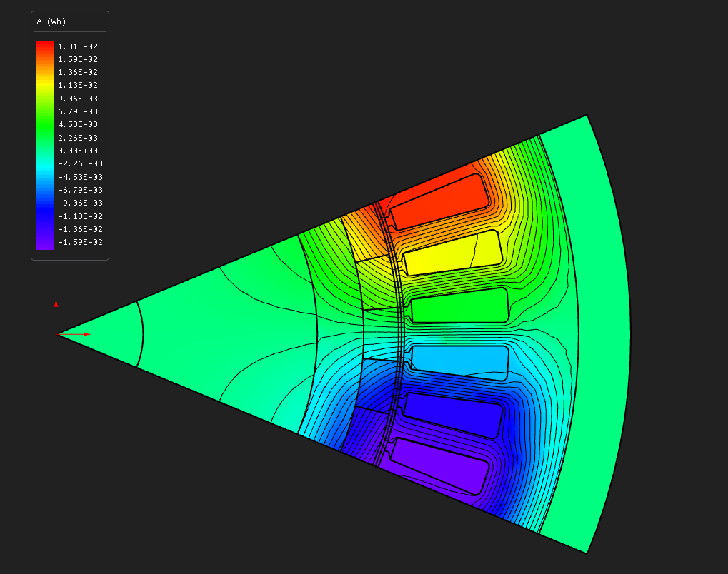Select the -2.26E-03 legend value
The image size is (728, 574).
80,163
